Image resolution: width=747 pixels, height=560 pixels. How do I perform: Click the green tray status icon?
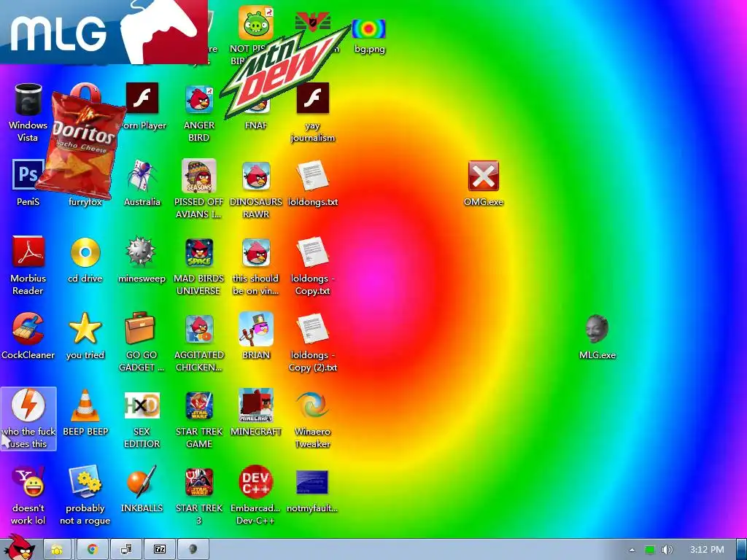(650, 550)
